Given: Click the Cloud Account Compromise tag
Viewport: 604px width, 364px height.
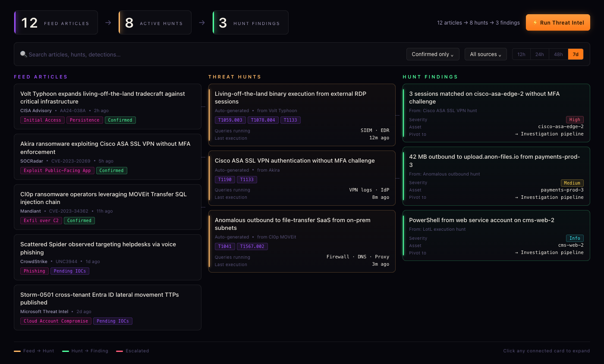Looking at the screenshot, I should pyautogui.click(x=56, y=321).
